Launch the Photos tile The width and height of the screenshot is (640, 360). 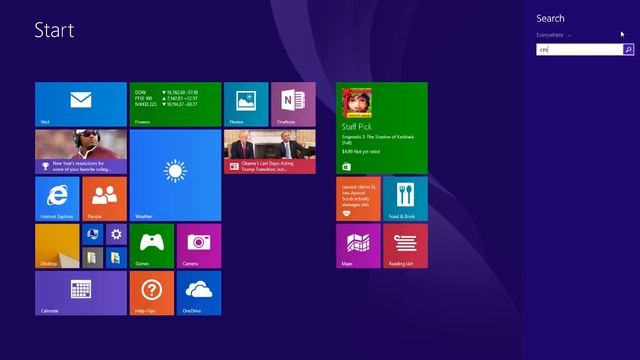pos(246,104)
